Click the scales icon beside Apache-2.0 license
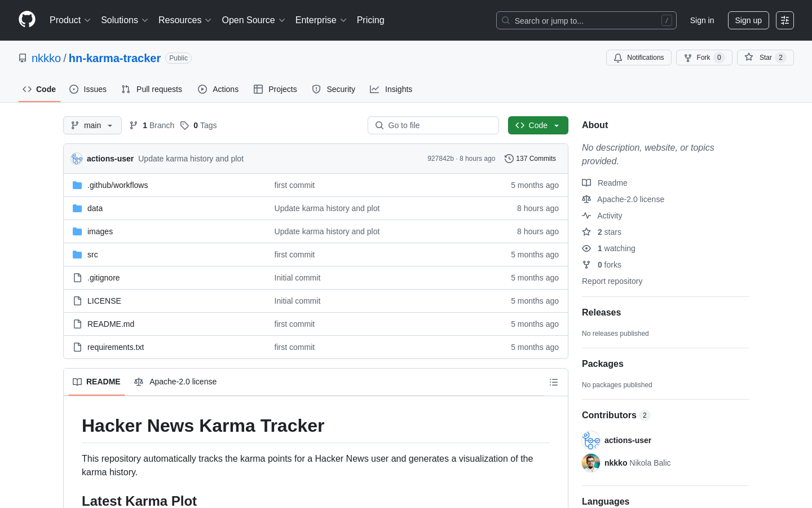 click(x=586, y=199)
